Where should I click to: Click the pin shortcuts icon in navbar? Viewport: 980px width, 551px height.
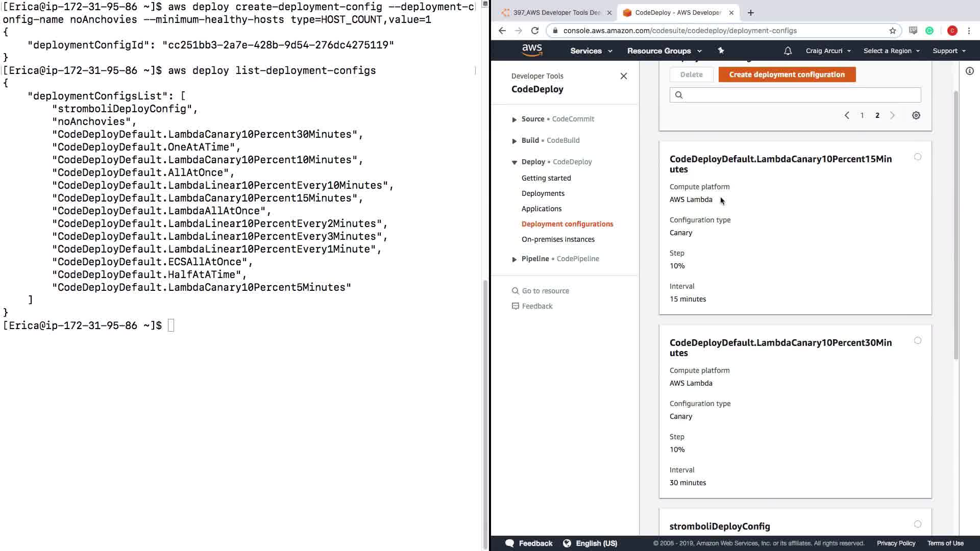coord(721,51)
